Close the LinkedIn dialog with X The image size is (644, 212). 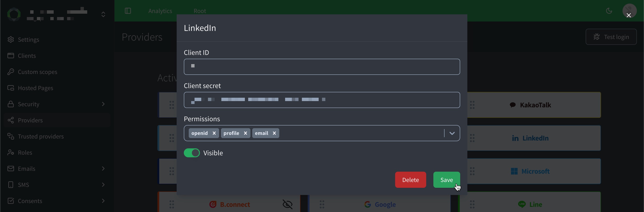(629, 15)
